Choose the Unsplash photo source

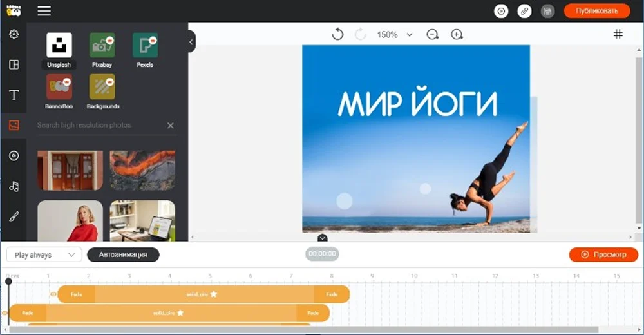(x=59, y=50)
